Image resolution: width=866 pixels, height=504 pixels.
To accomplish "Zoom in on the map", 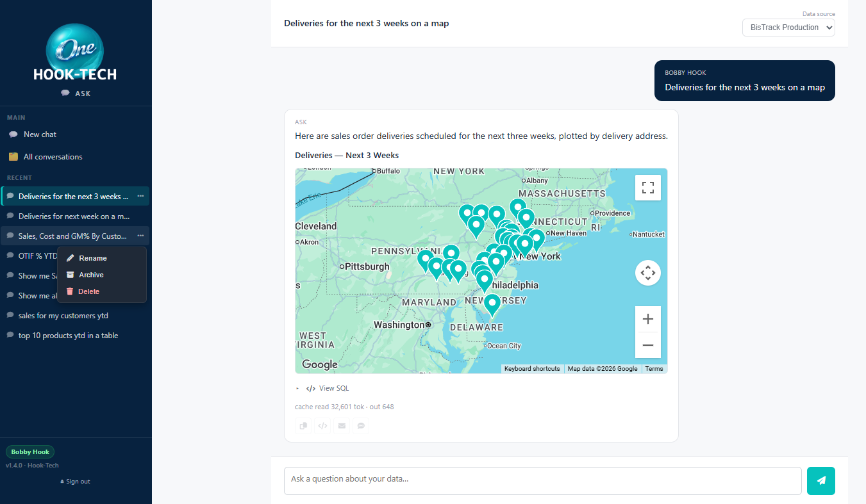I will pos(648,319).
